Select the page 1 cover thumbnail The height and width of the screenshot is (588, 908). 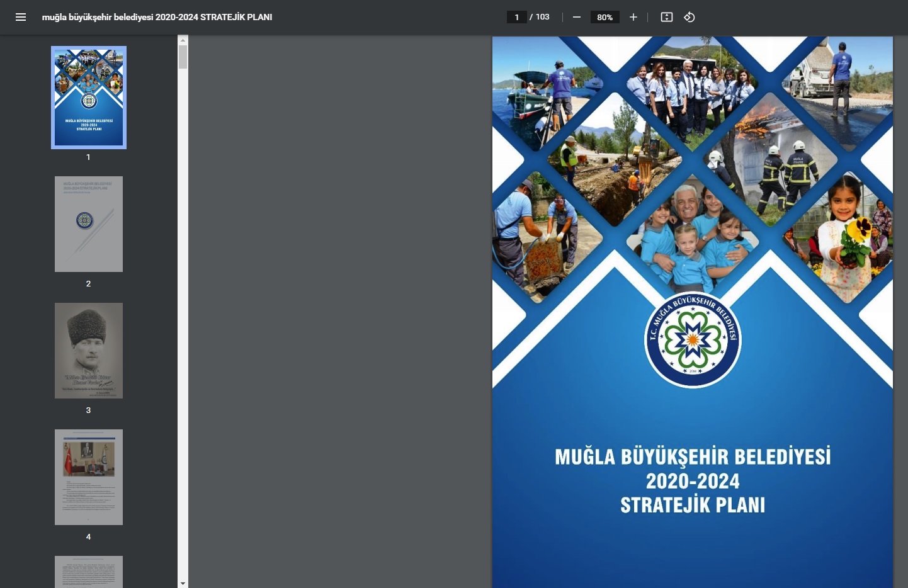coord(89,98)
